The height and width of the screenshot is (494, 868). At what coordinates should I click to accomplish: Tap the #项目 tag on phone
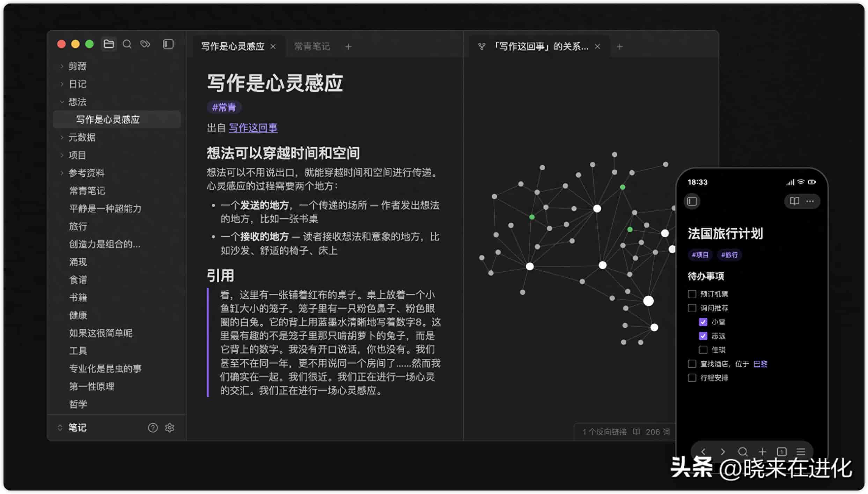pos(700,255)
